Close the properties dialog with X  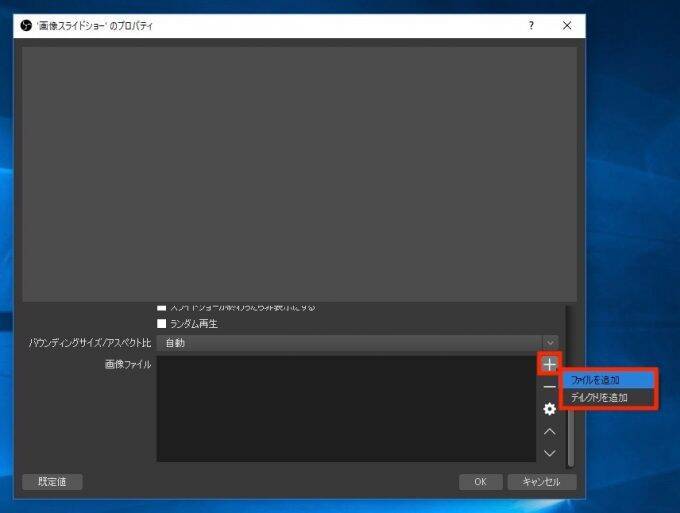(x=567, y=25)
